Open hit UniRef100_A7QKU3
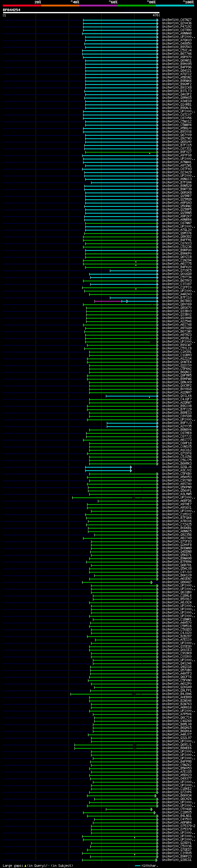This screenshot has height=868, width=197. pyautogui.click(x=176, y=40)
